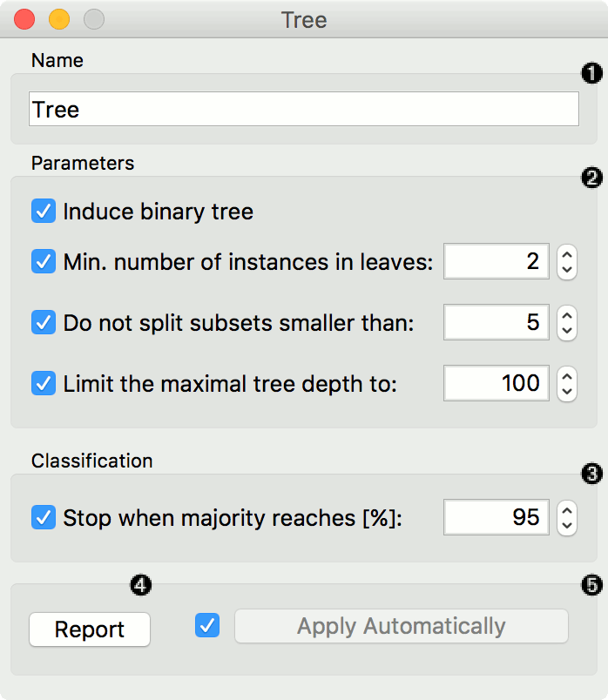This screenshot has width=608, height=700.
Task: Disable Min. number of instances in leaves
Action: click(x=44, y=261)
